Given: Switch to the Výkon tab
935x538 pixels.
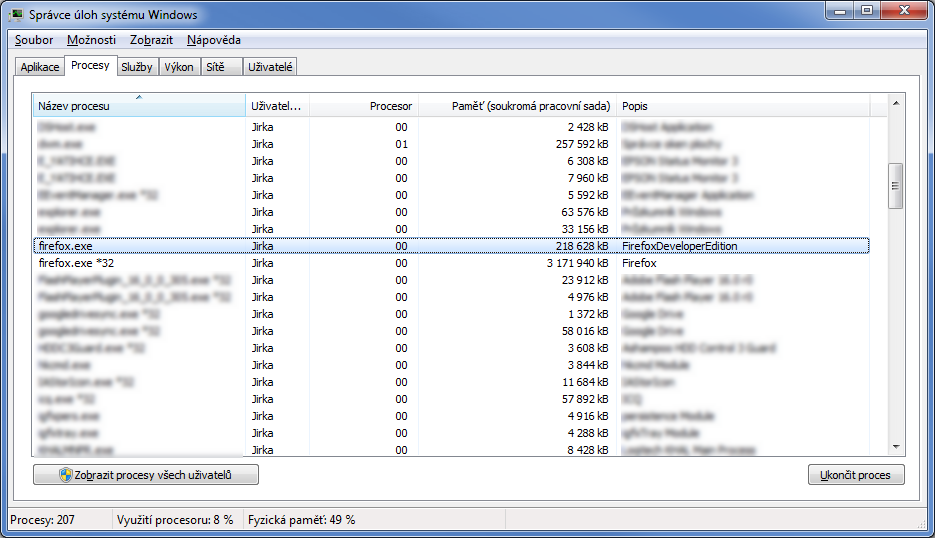Looking at the screenshot, I should pos(178,67).
